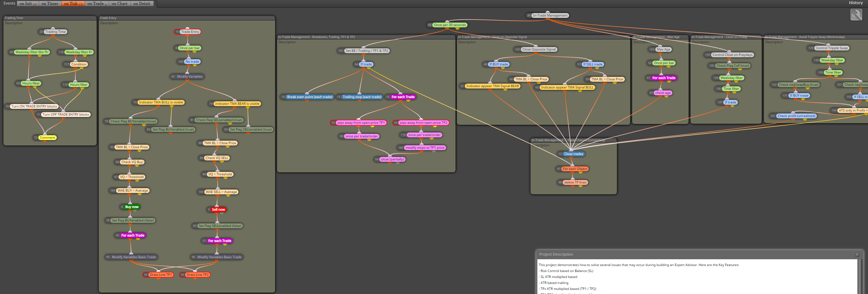Click the tools icon below History

tap(856, 15)
